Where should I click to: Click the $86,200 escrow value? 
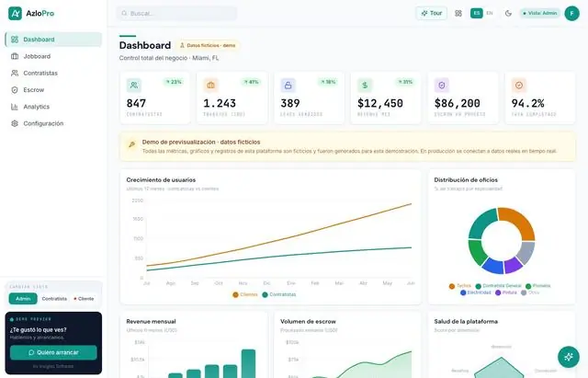pyautogui.click(x=458, y=103)
